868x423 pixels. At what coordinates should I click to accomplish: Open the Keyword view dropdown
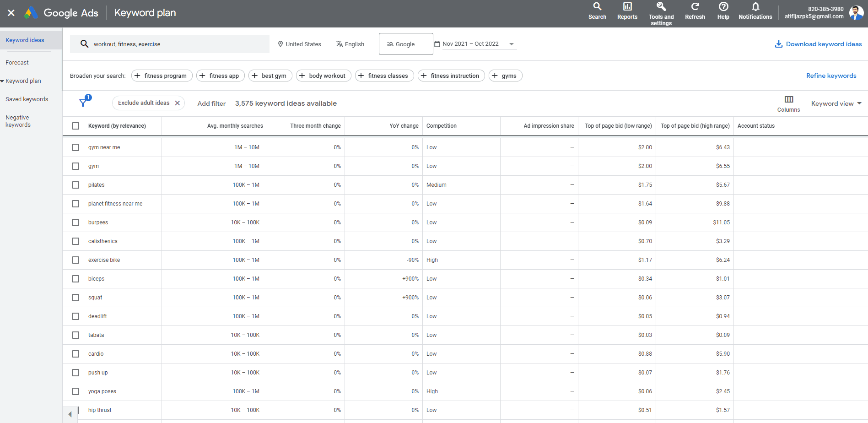click(x=836, y=103)
